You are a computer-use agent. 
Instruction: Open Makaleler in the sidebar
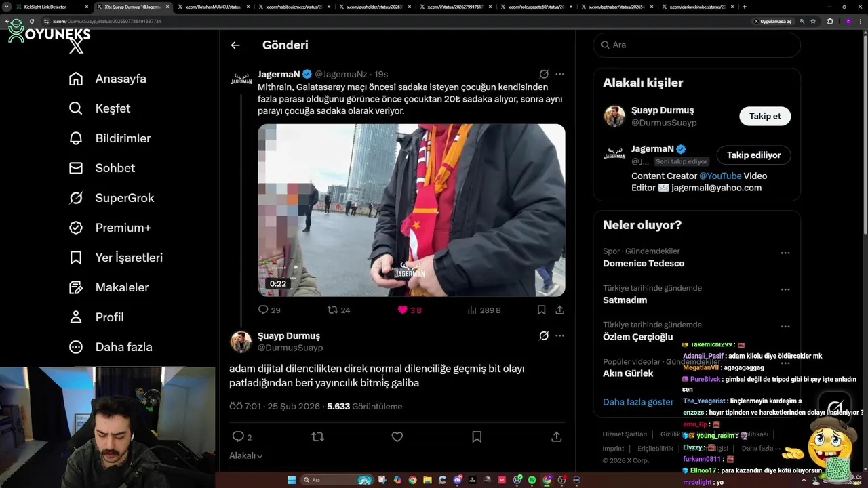coord(108,287)
